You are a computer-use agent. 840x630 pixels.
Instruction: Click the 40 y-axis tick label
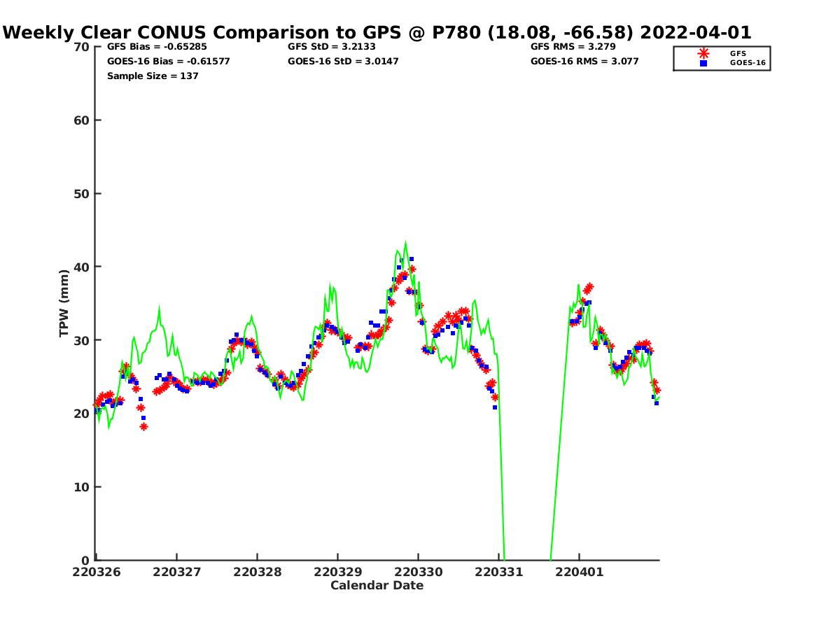click(82, 267)
